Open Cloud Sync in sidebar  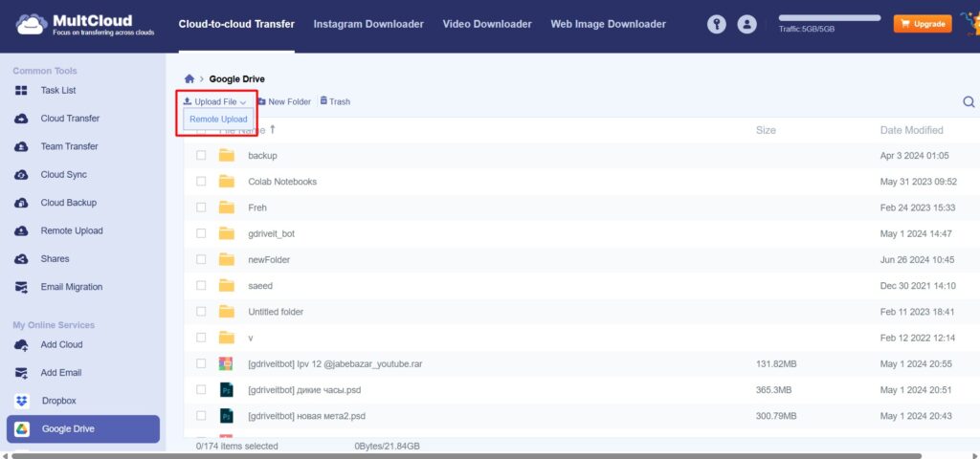pyautogui.click(x=63, y=175)
